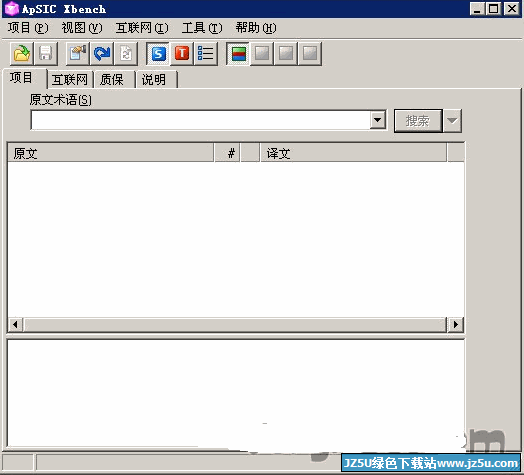Screen dimensions: 524x475
Task: Click the 搜索 button
Action: click(x=418, y=121)
